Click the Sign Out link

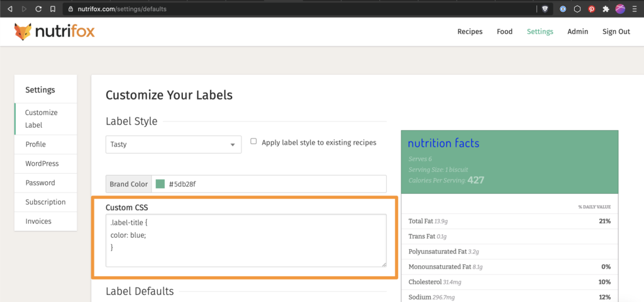click(x=616, y=31)
